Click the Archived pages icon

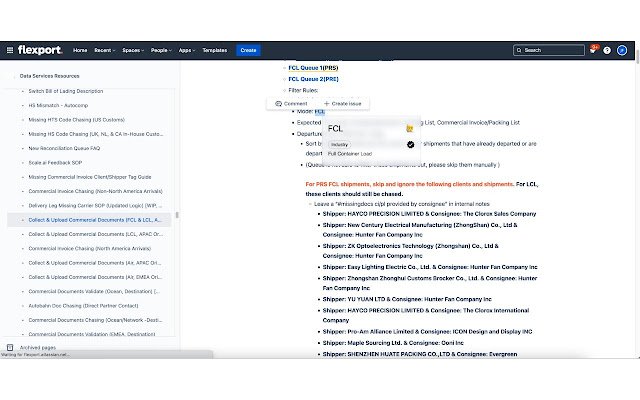coord(10,348)
